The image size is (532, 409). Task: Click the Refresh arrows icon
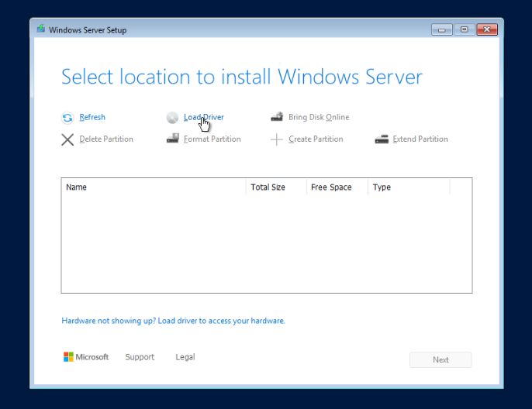tap(67, 118)
